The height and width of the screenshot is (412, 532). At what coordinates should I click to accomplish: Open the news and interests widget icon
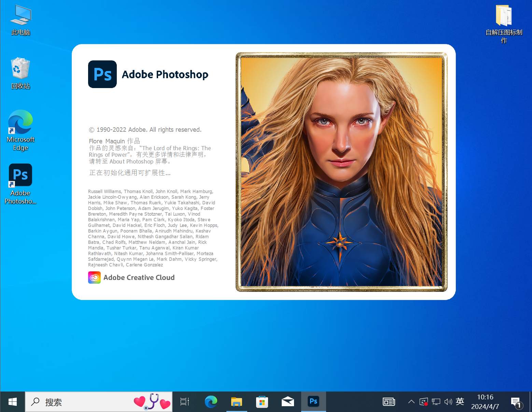pyautogui.click(x=389, y=402)
